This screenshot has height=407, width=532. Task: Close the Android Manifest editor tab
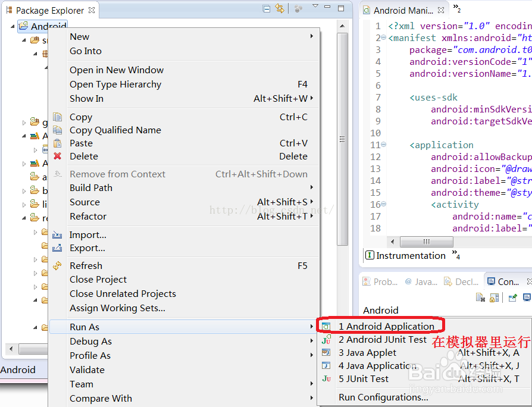tap(441, 10)
